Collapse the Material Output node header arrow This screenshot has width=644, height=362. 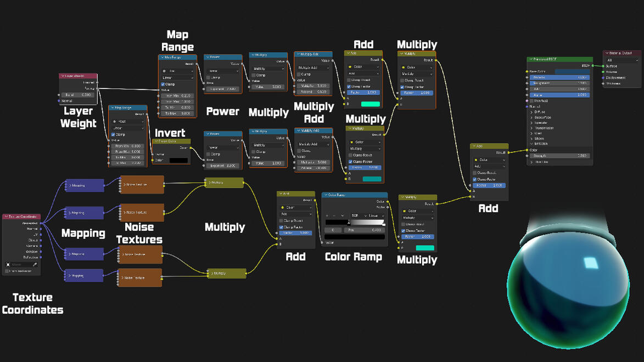coord(607,53)
